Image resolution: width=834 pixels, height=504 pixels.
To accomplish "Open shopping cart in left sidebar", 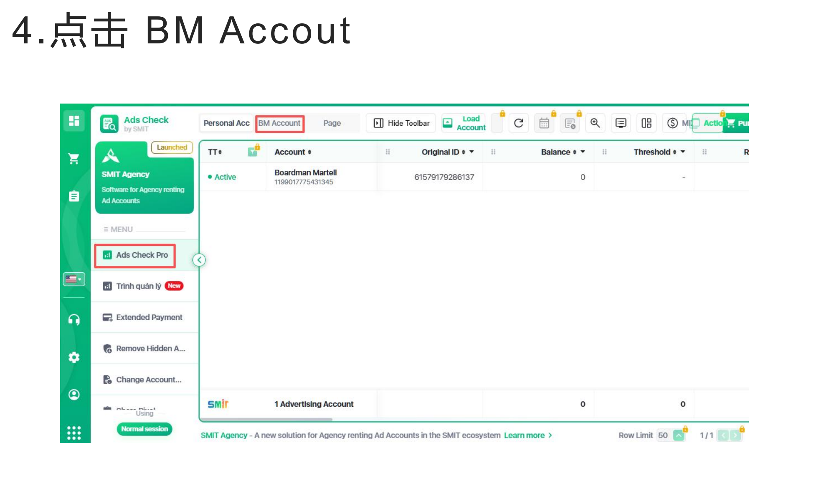I will pyautogui.click(x=74, y=159).
